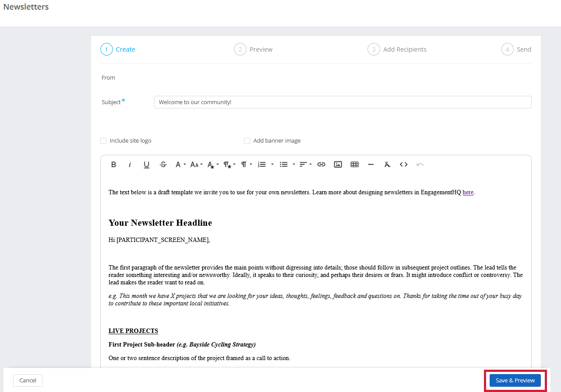
Task: Enable the Include site logo checkbox
Action: [103, 141]
